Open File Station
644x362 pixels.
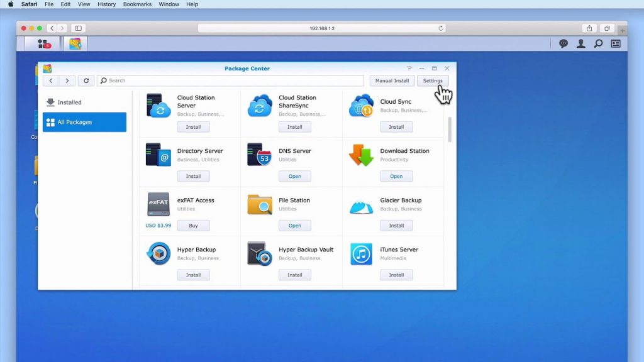point(295,226)
